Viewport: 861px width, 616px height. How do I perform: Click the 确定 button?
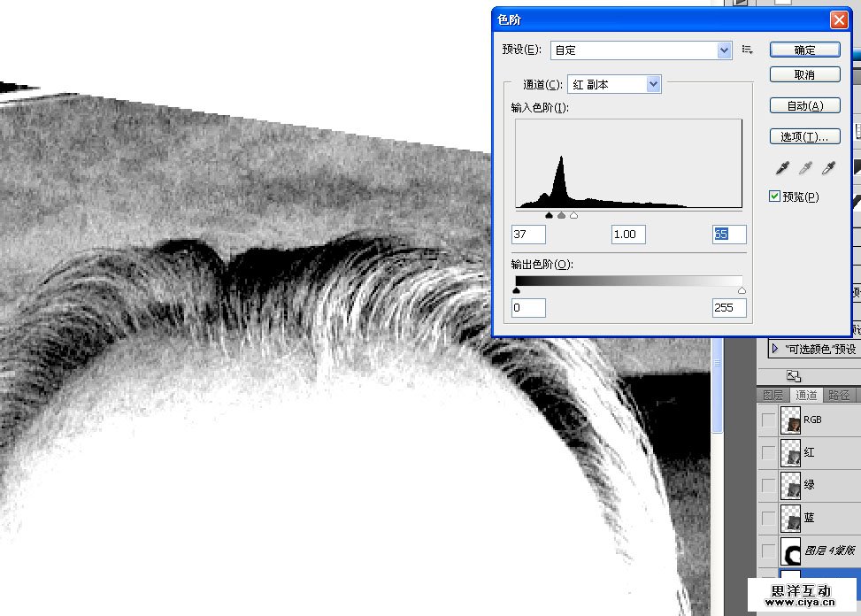point(804,50)
